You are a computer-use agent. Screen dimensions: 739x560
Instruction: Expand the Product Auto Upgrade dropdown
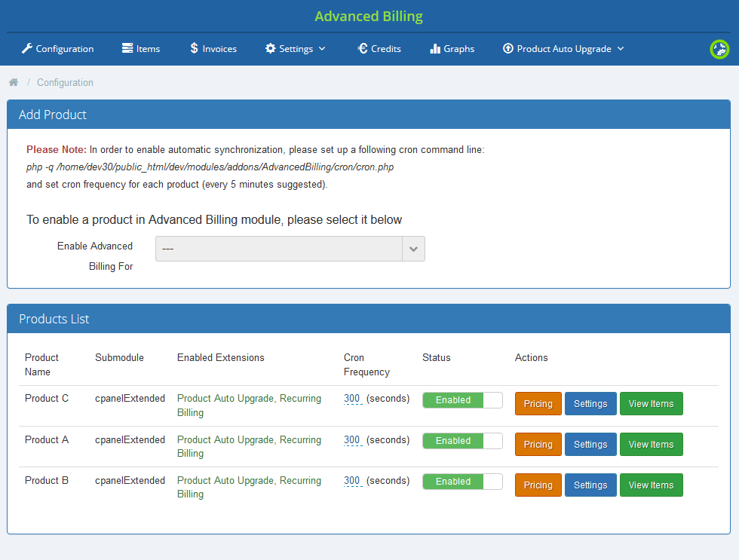[x=564, y=48]
